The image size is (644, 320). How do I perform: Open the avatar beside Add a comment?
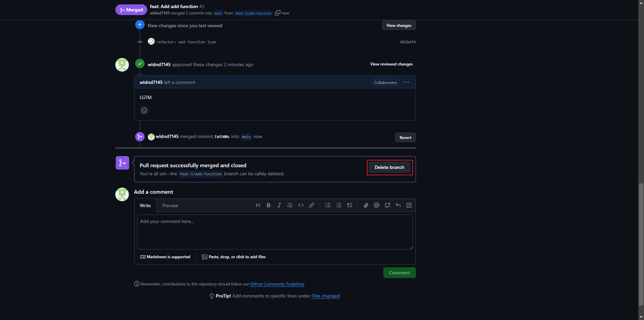[x=122, y=194]
